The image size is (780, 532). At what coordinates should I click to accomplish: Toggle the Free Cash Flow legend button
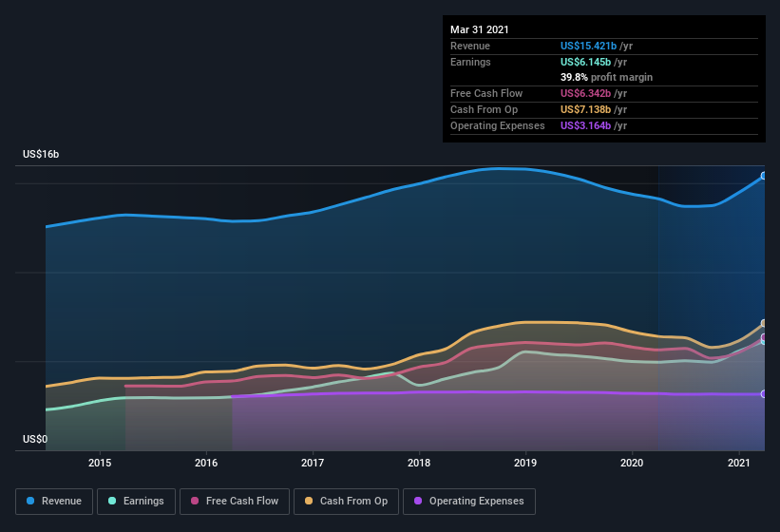[235, 502]
